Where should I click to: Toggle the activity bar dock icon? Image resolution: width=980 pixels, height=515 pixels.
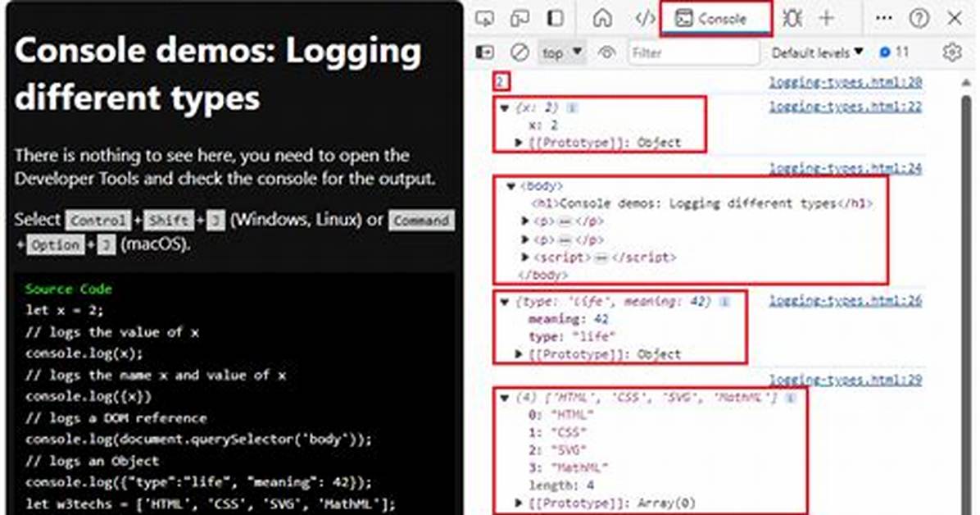[555, 18]
